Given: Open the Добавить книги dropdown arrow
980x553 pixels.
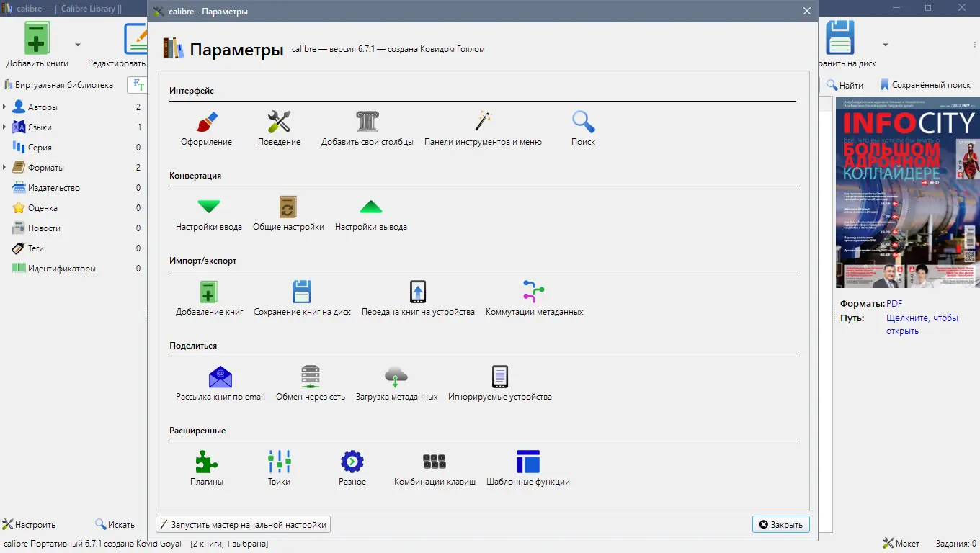Looking at the screenshot, I should pyautogui.click(x=78, y=45).
